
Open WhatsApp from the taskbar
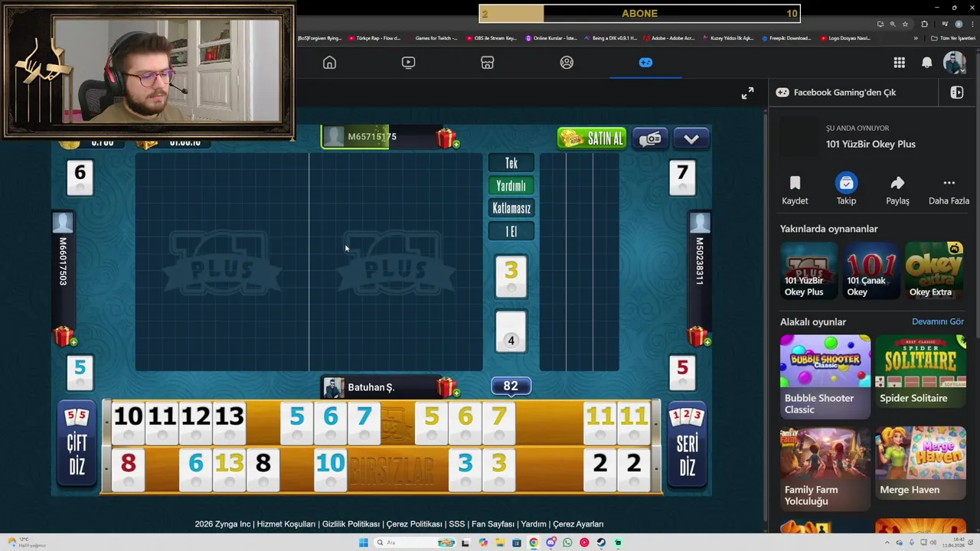pyautogui.click(x=567, y=543)
